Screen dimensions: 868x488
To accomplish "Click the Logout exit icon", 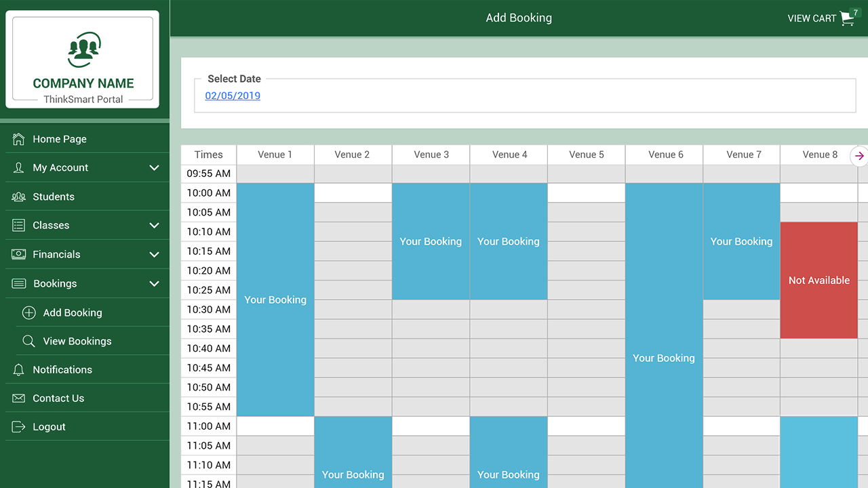I will tap(19, 427).
